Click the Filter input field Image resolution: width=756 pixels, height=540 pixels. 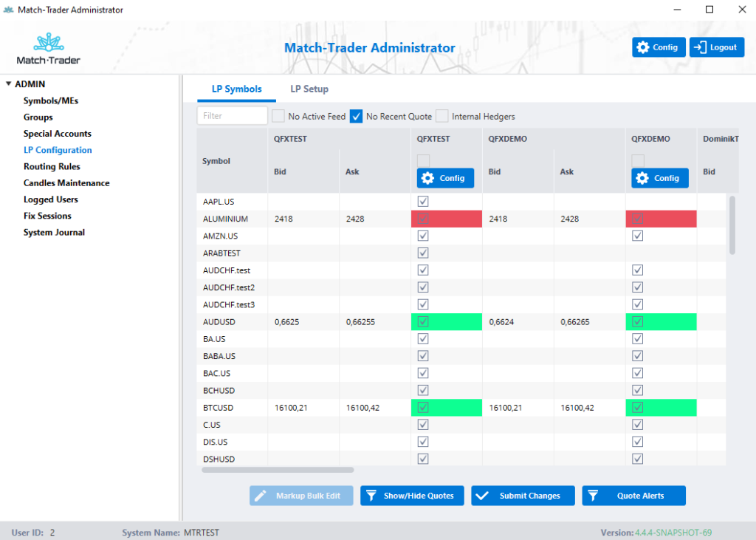click(x=233, y=116)
